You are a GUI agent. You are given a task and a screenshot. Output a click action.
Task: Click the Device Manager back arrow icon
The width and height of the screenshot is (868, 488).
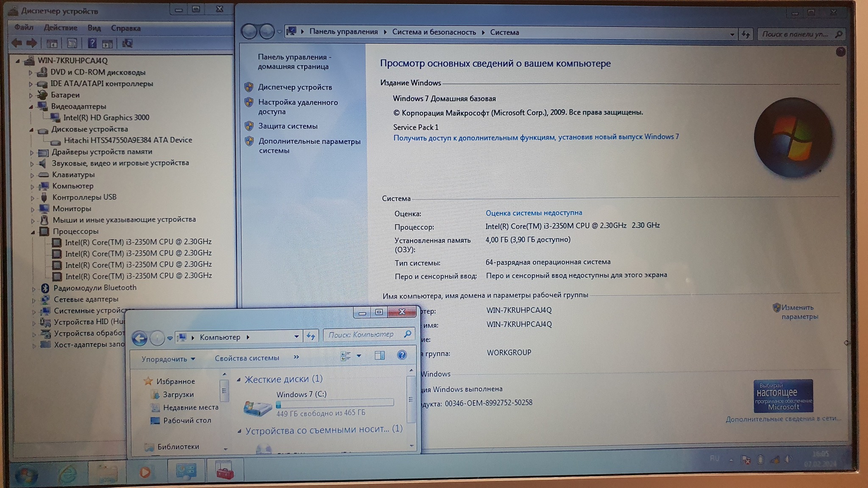click(17, 43)
